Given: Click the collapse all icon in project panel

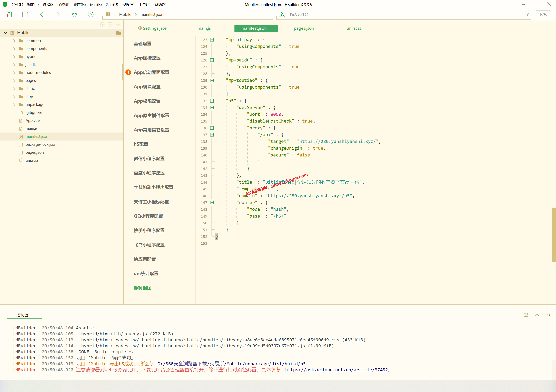Looking at the screenshot, I should pos(110,24).
